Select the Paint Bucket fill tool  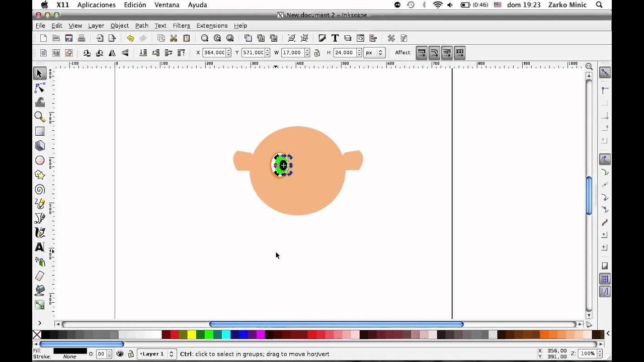tap(40, 291)
